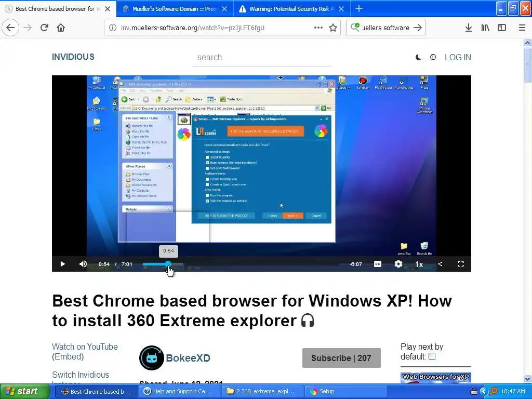
Task: Click the address bar URL
Action: pyautogui.click(x=192, y=28)
